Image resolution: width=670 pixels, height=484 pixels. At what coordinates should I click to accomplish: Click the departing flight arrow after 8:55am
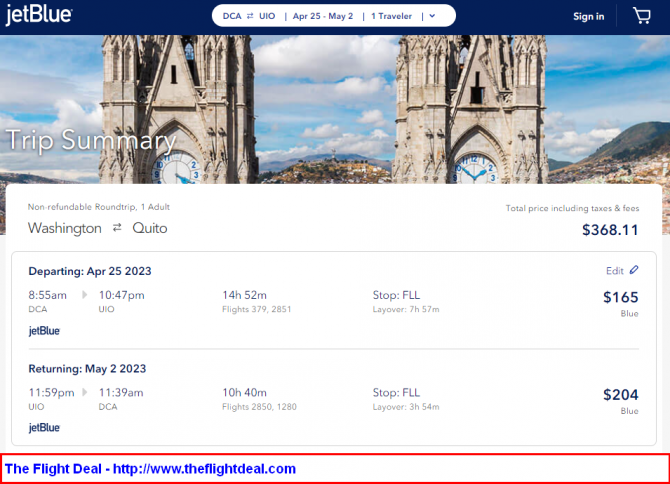pyautogui.click(x=85, y=295)
